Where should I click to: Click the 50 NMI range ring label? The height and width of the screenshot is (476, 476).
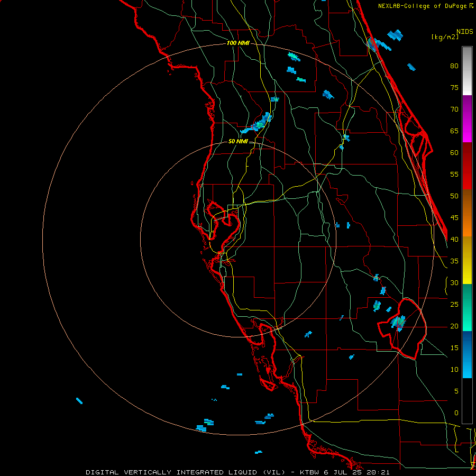pos(238,141)
